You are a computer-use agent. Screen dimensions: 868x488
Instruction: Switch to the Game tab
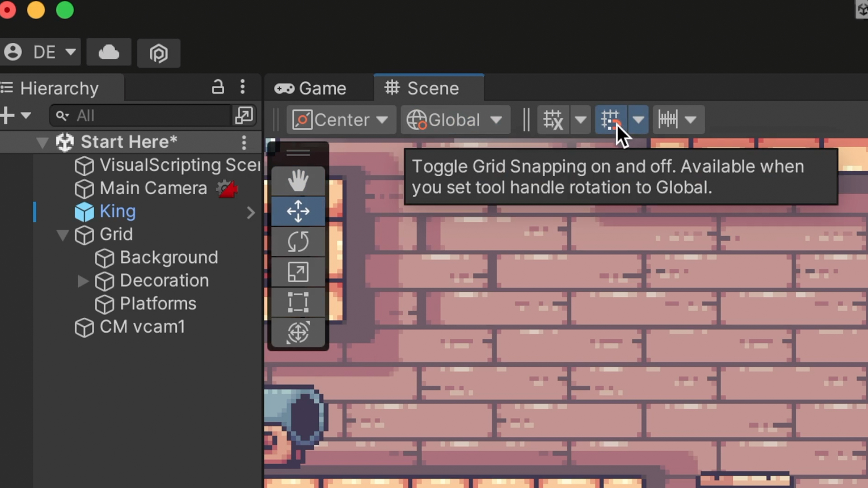[311, 88]
